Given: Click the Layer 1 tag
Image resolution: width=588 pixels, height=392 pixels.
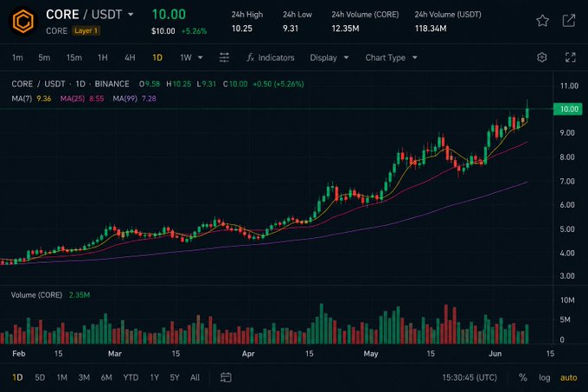Looking at the screenshot, I should click(86, 31).
